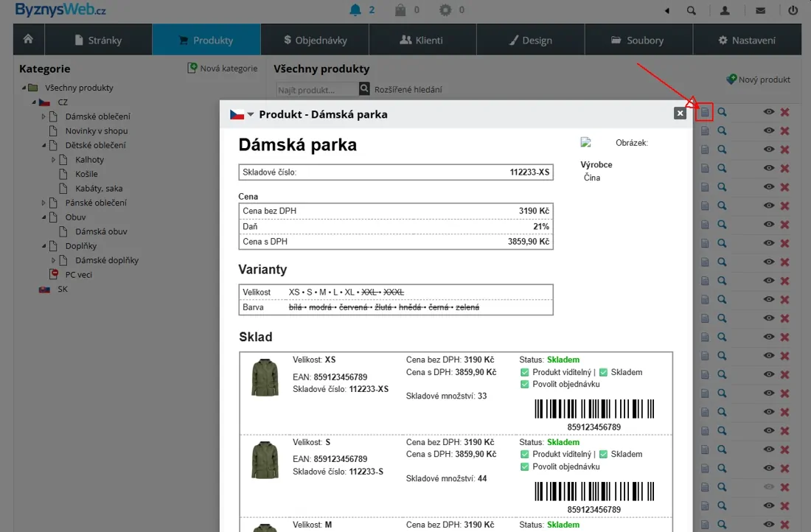Image resolution: width=811 pixels, height=532 pixels.
Task: Collapse the Dětské oblečení category
Action: [x=44, y=145]
